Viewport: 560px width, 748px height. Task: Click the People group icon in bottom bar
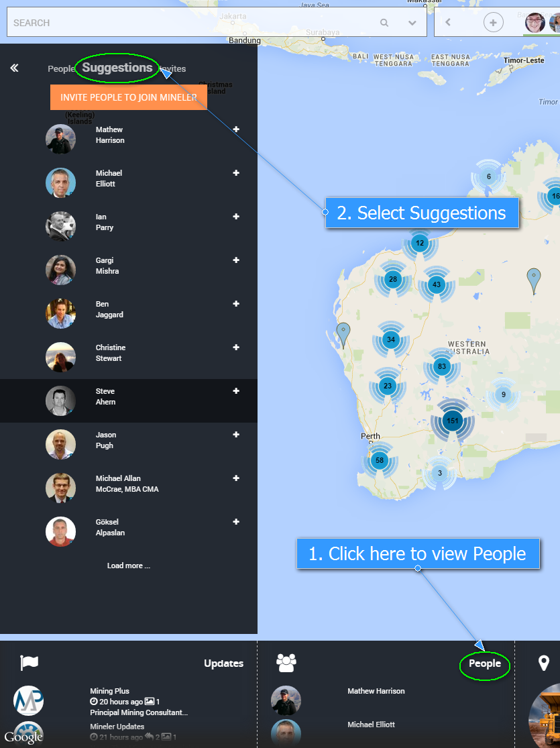286,663
